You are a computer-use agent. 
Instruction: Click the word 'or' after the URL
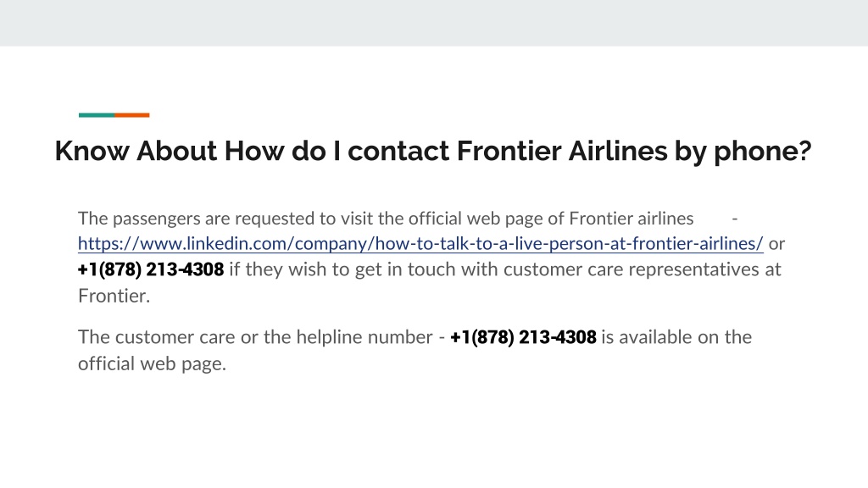tap(776, 244)
